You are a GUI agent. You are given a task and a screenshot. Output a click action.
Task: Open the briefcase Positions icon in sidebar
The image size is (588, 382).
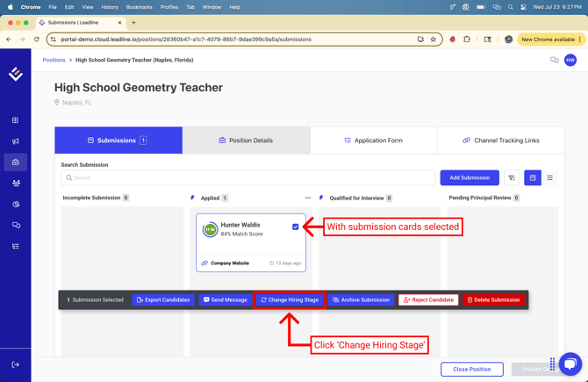(16, 162)
